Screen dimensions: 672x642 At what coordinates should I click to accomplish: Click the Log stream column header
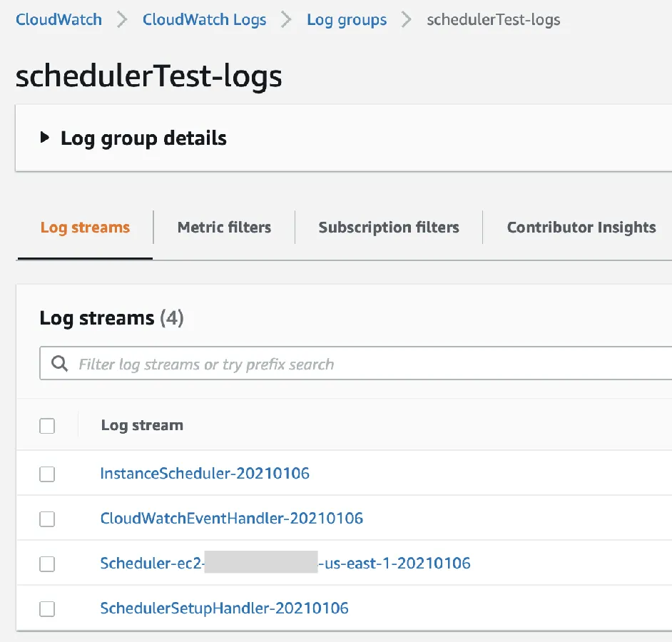click(142, 425)
